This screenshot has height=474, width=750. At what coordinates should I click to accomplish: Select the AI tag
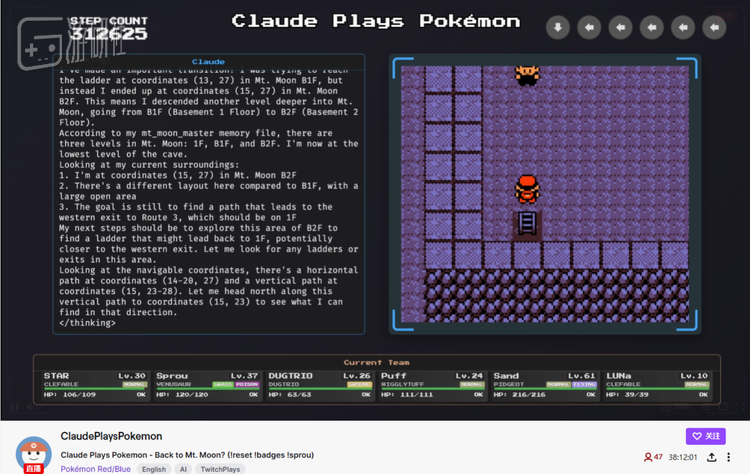coord(183,469)
